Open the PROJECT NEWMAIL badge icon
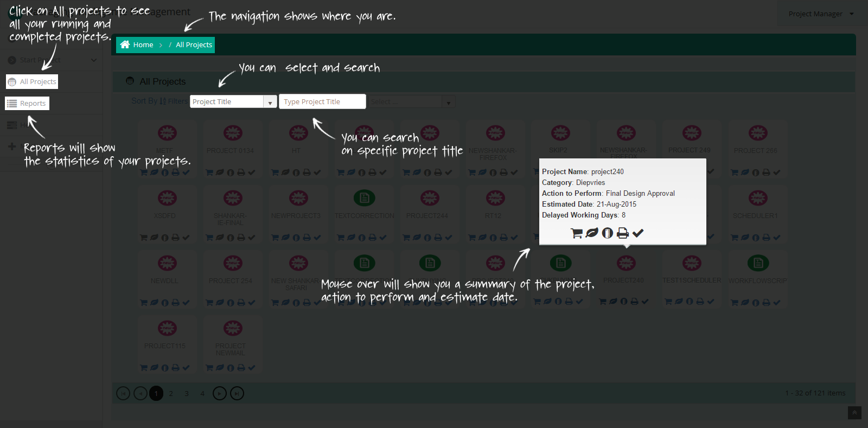 (x=233, y=328)
